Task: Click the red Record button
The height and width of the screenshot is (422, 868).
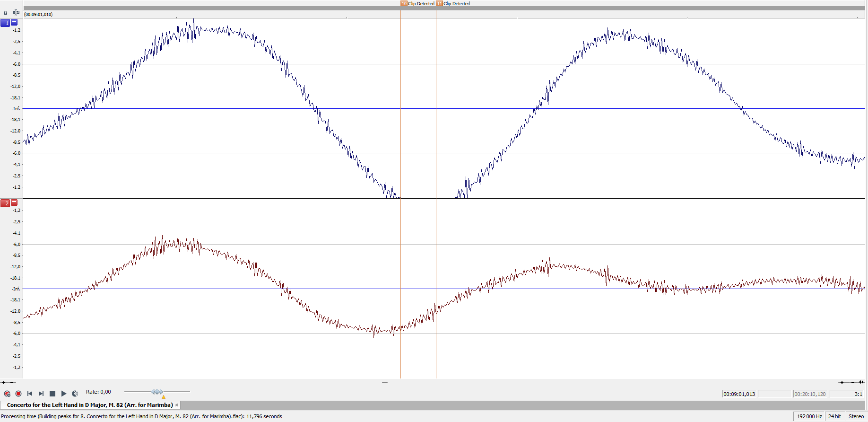Action: [x=18, y=394]
